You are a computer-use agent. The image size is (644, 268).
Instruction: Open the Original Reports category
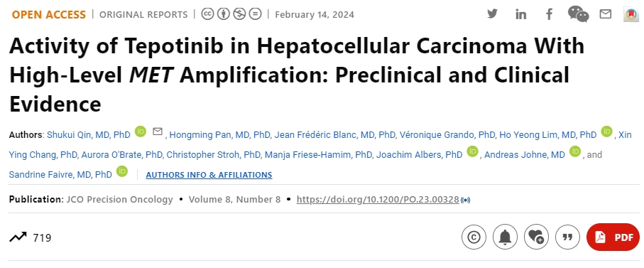pos(143,14)
